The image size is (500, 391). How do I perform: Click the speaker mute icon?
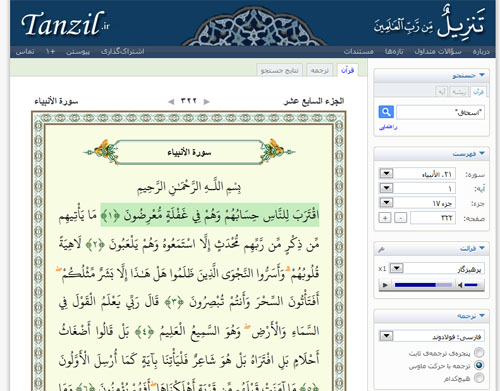pos(460,285)
